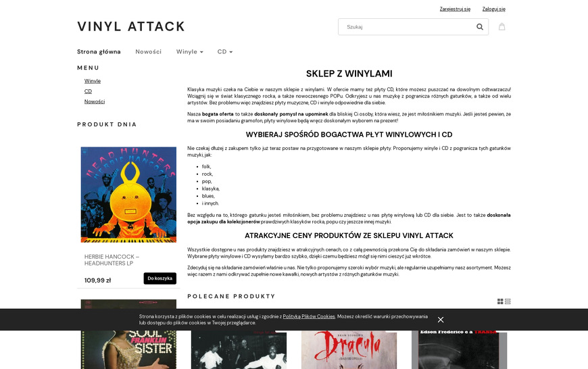Open CD link in sidebar menu
588x369 pixels.
pos(88,91)
